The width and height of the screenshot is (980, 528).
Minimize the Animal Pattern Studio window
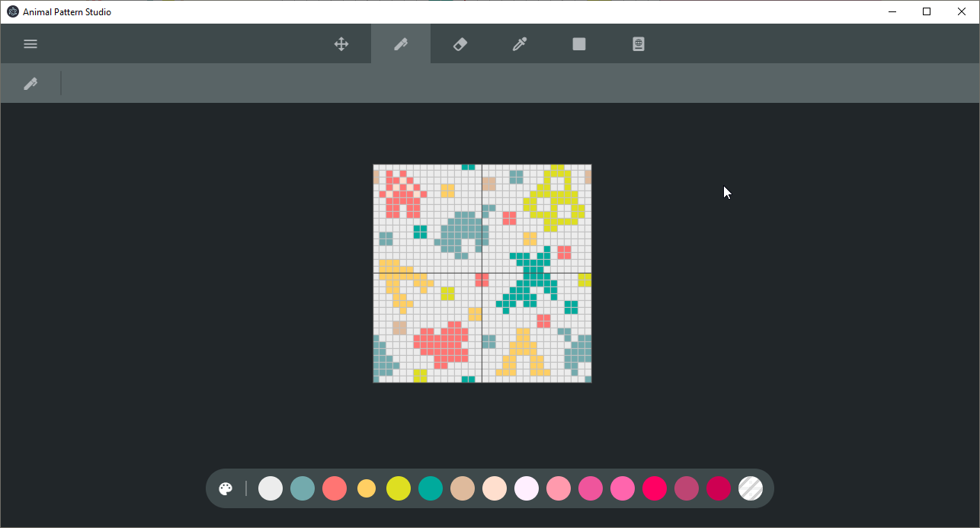tap(892, 11)
